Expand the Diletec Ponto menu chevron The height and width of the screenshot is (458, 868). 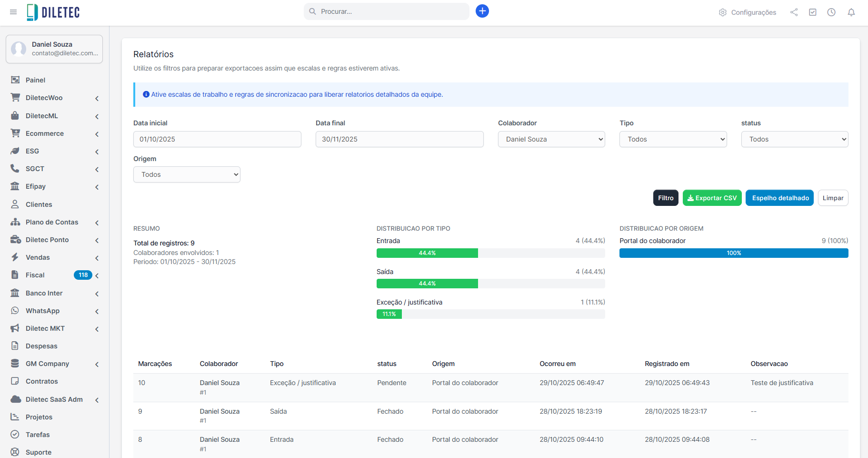(x=97, y=240)
